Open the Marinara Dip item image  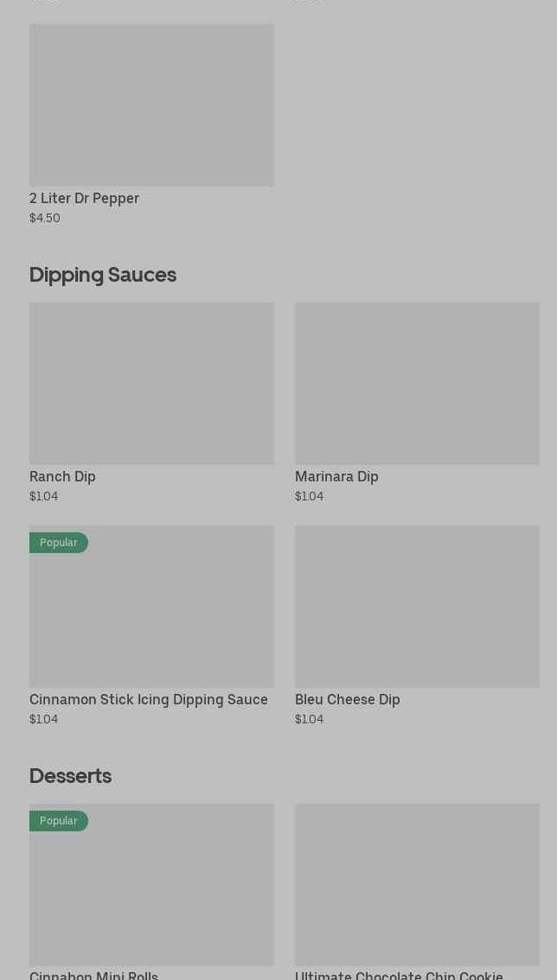[417, 383]
